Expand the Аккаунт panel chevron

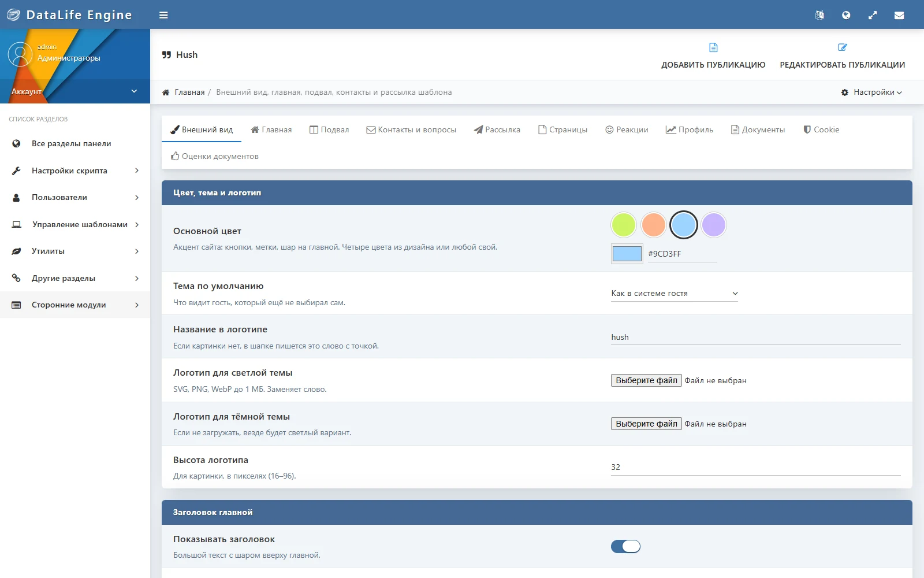click(x=134, y=91)
